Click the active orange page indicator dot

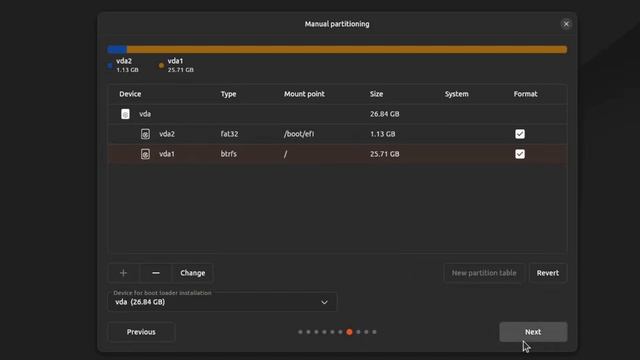click(x=349, y=332)
